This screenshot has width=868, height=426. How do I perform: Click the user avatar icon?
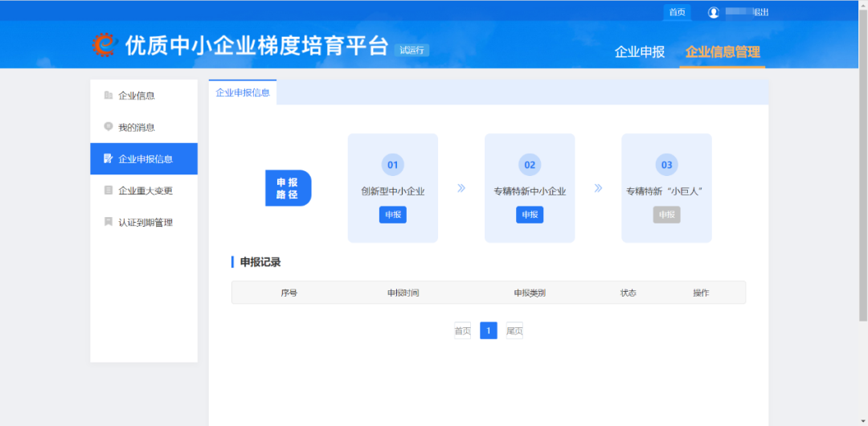coord(713,12)
